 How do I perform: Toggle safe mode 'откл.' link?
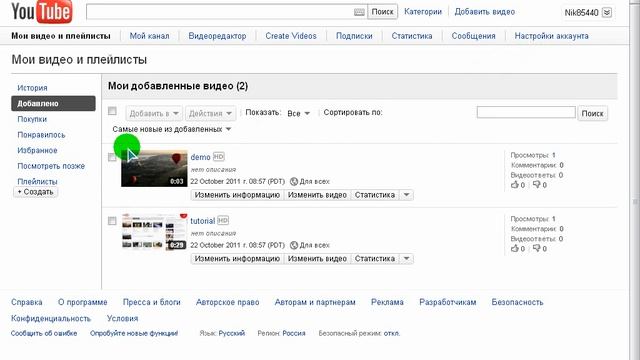click(x=391, y=333)
